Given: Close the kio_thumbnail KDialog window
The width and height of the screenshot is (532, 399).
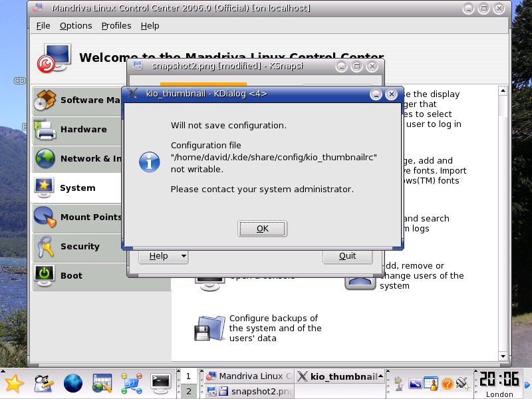Looking at the screenshot, I should [x=391, y=94].
